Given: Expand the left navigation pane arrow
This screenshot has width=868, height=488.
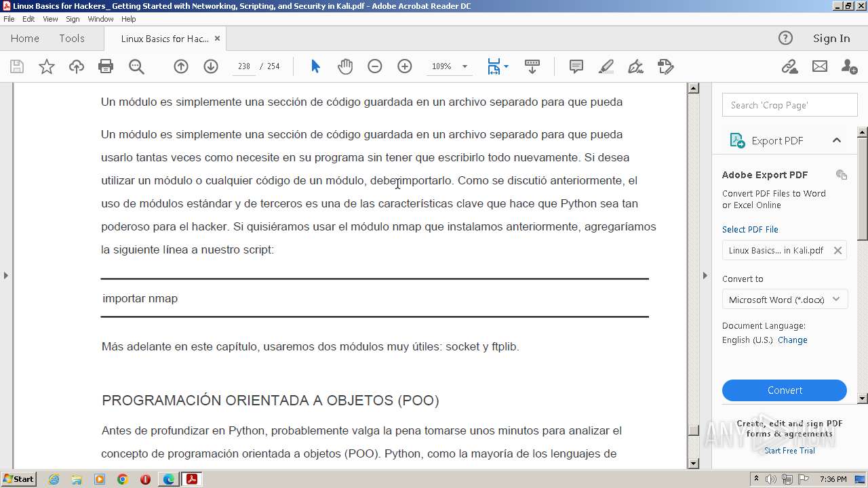Looking at the screenshot, I should (6, 275).
